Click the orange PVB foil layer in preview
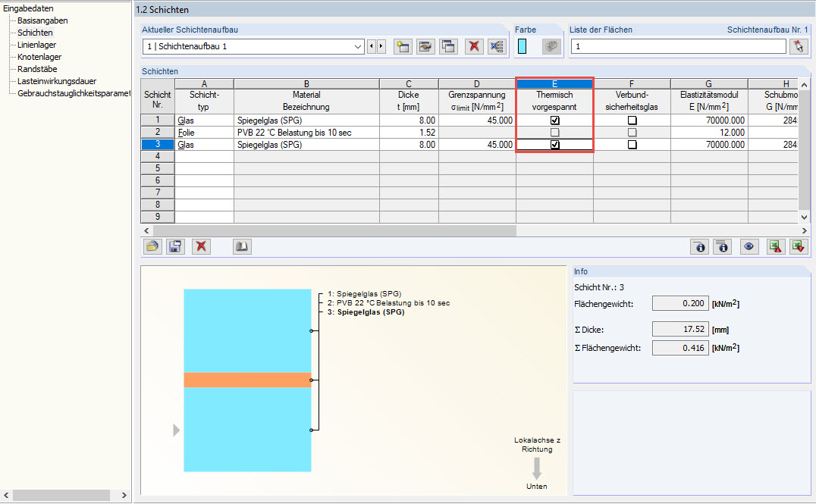Image resolution: width=816 pixels, height=504 pixels. (247, 380)
